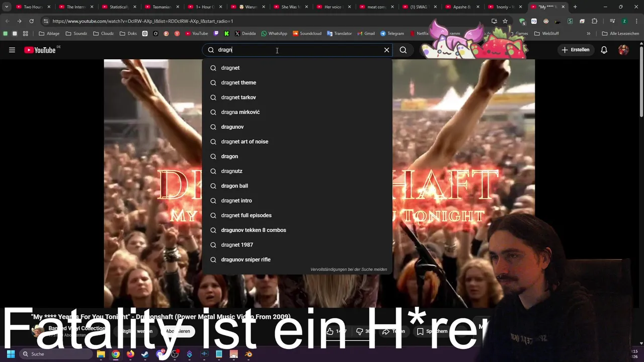Choose the "dragnet tarkov" suggestion
The width and height of the screenshot is (644, 362).
pos(297,97)
